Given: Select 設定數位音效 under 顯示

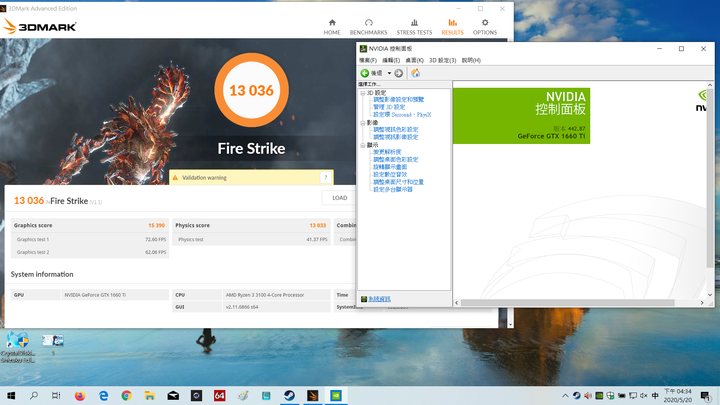Looking at the screenshot, I should click(390, 174).
